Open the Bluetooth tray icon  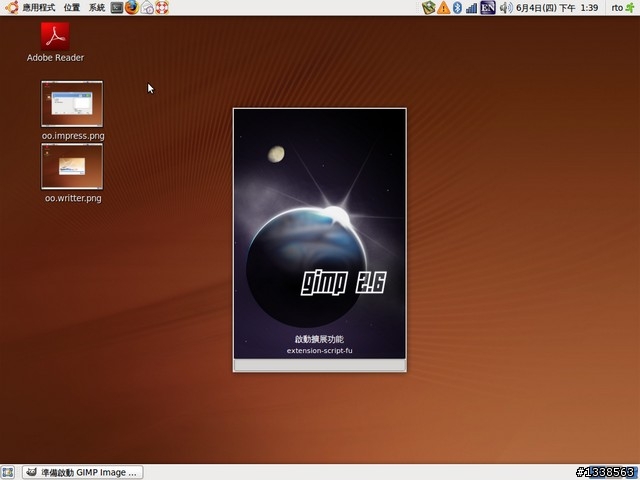458,7
